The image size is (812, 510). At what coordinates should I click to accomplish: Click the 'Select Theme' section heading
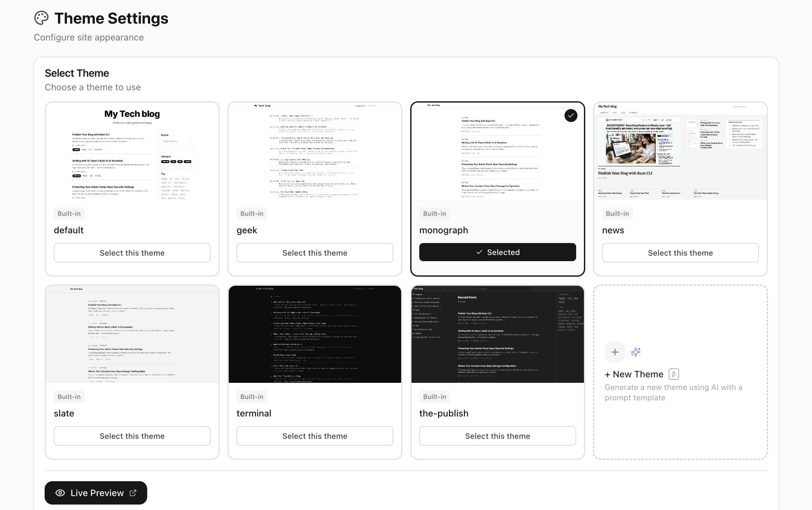pyautogui.click(x=77, y=73)
